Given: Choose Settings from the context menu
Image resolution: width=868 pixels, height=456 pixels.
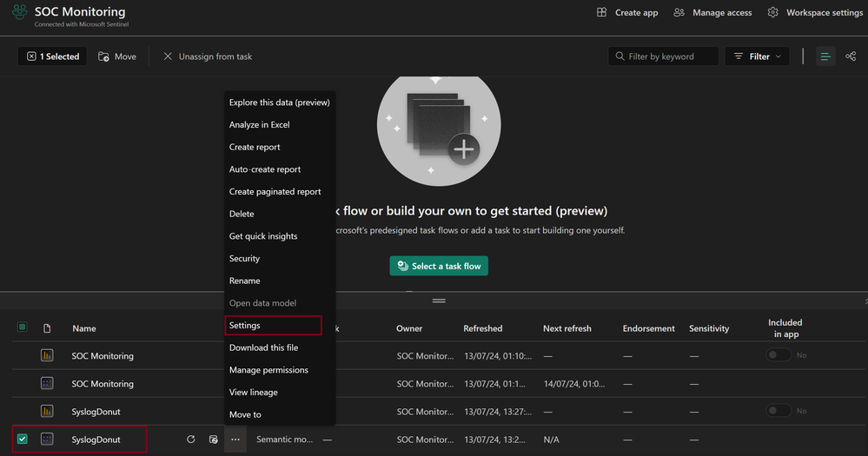Looking at the screenshot, I should (245, 326).
